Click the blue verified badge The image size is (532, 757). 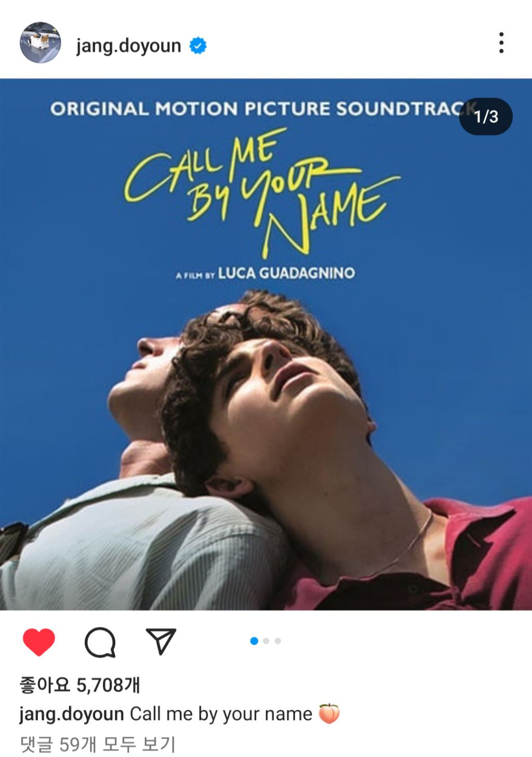point(197,46)
